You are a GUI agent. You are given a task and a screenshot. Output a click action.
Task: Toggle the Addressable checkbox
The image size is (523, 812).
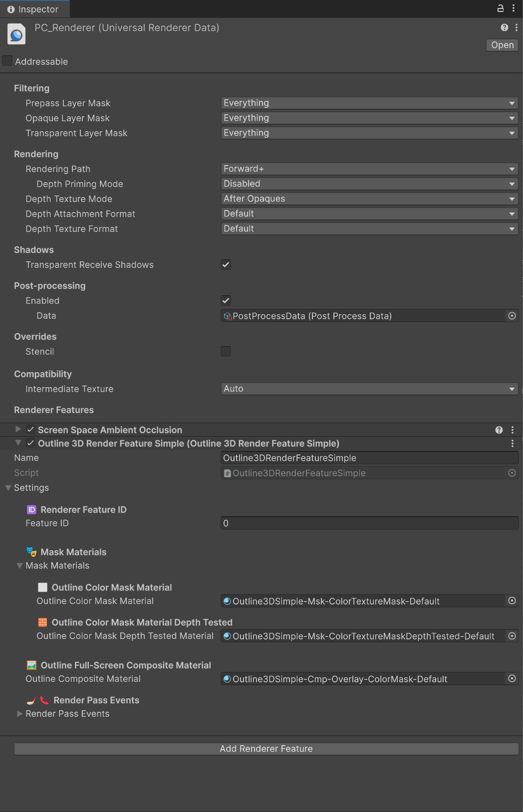click(7, 61)
